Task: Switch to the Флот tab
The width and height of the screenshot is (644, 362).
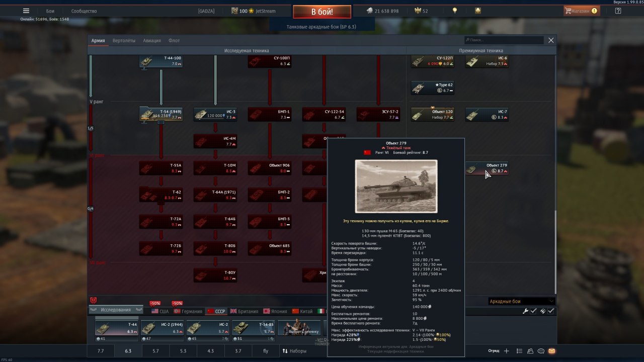Action: click(174, 41)
